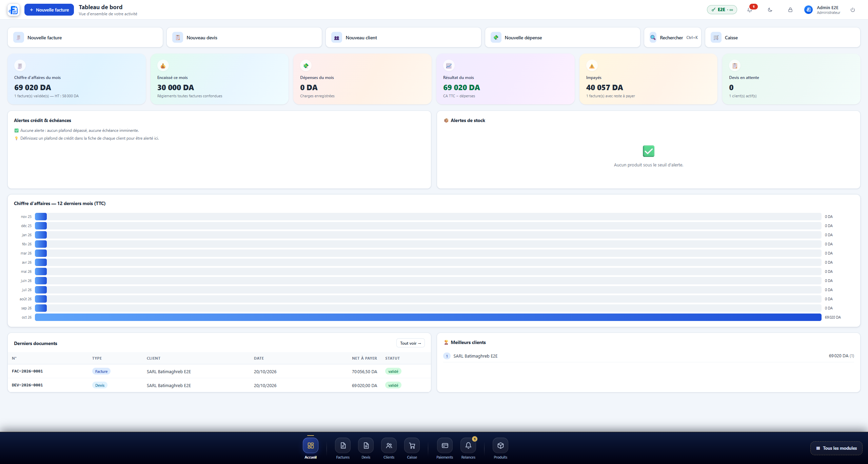Click the Devis en attente clipboard icon
Image resolution: width=868 pixels, height=464 pixels.
(x=735, y=66)
